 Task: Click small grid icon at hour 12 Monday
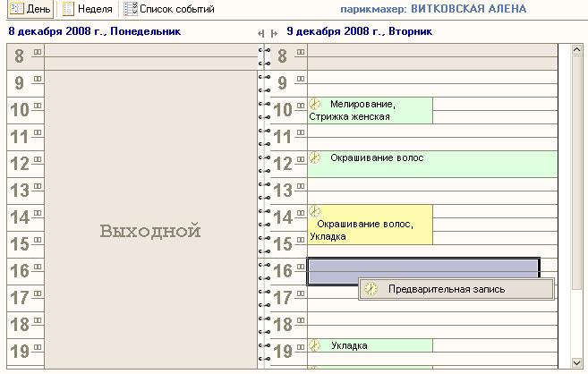[38, 159]
